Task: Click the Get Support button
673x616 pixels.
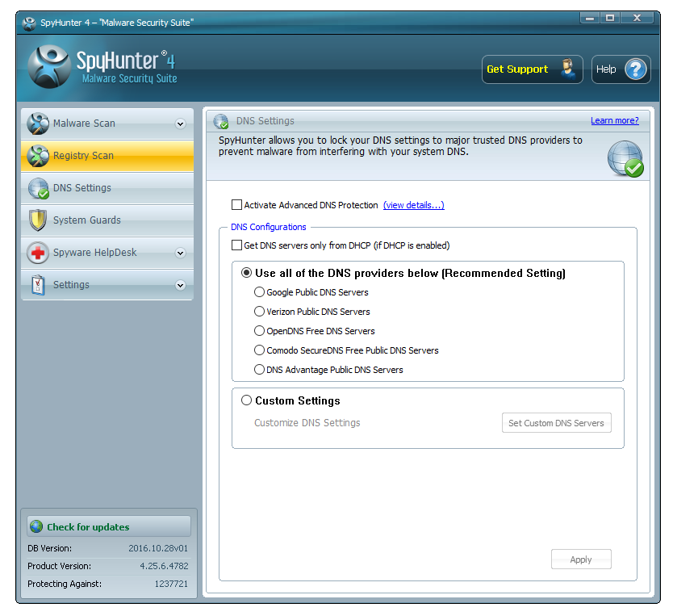Action: [x=533, y=69]
